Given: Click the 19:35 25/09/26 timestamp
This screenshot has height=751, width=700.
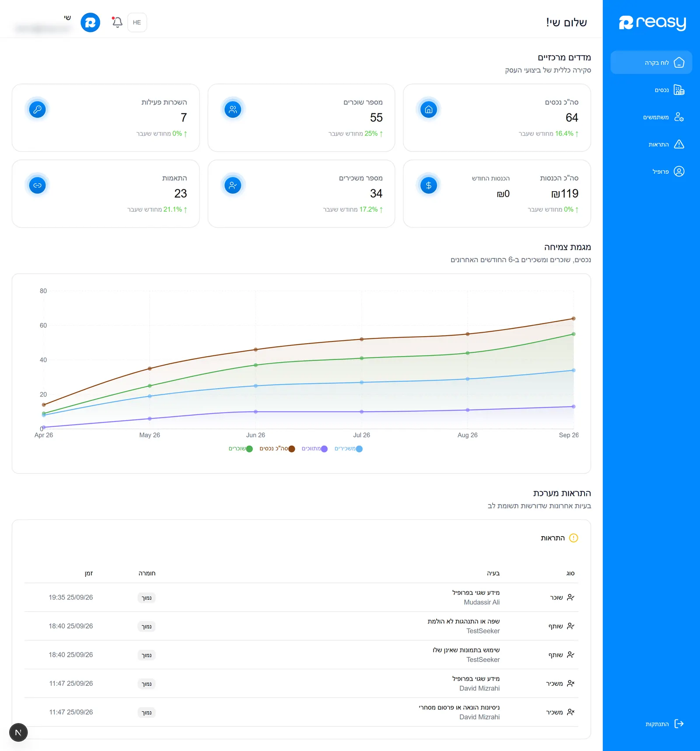Looking at the screenshot, I should 71,597.
